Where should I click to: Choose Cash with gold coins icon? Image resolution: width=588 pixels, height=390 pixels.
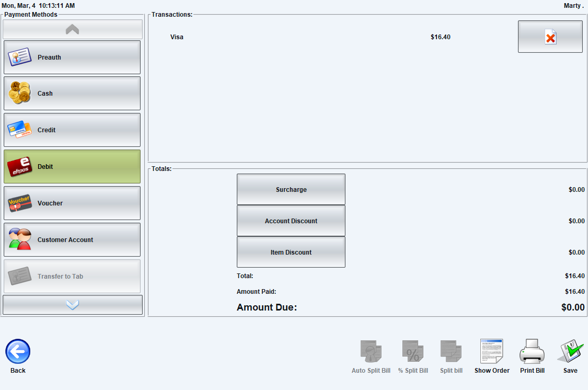[72, 94]
